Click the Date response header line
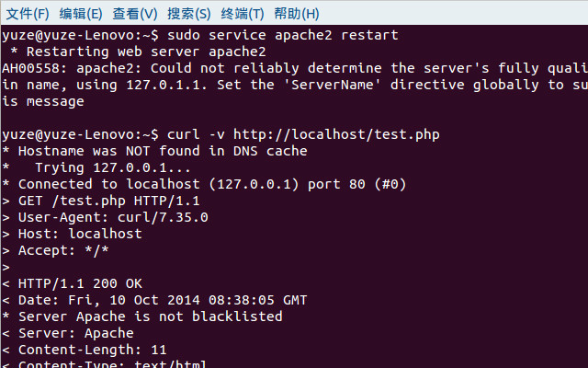The height and width of the screenshot is (368, 588). pyautogui.click(x=154, y=300)
